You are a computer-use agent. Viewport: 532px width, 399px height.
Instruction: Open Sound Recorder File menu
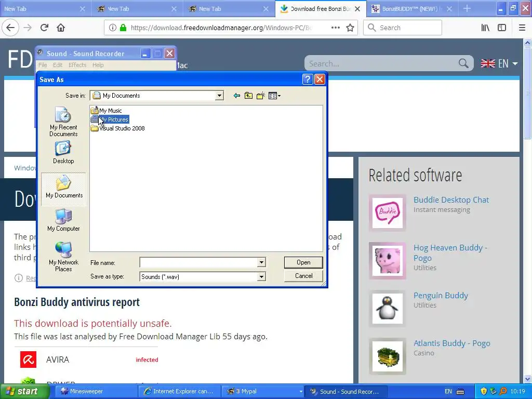click(43, 65)
